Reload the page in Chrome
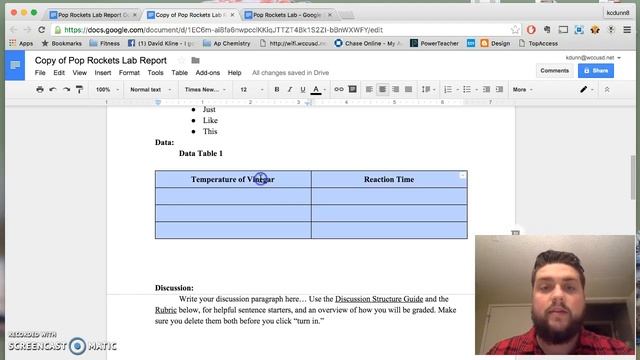640x360 pixels. click(x=42, y=30)
